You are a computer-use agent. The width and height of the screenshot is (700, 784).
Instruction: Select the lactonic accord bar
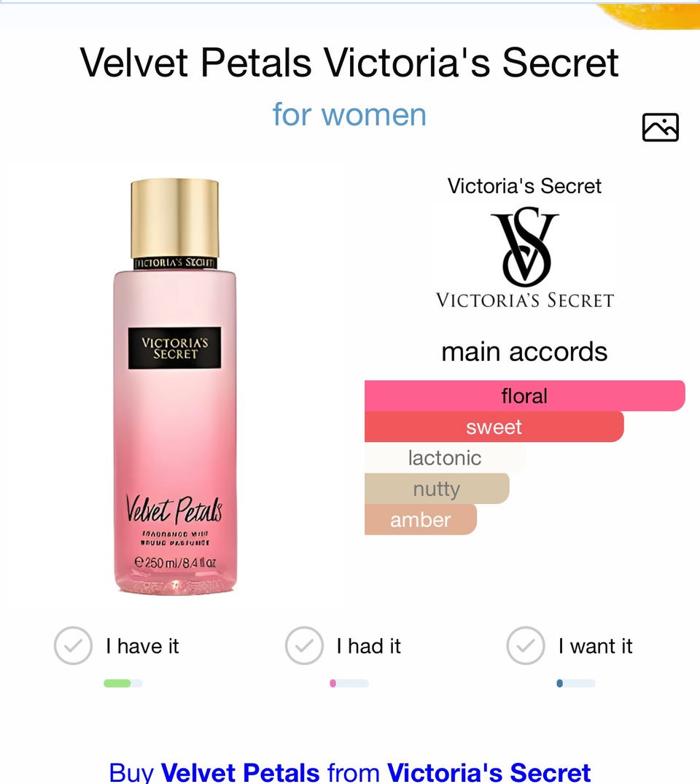[445, 457]
